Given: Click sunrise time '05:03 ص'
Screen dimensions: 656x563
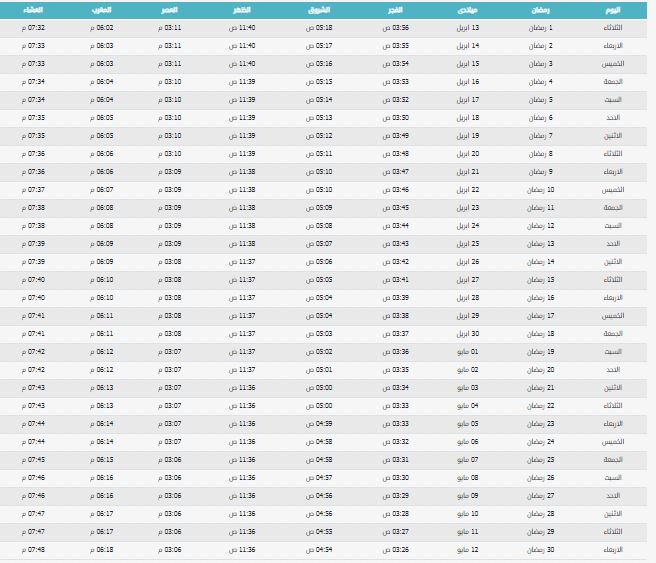Looking at the screenshot, I should click(x=319, y=334).
